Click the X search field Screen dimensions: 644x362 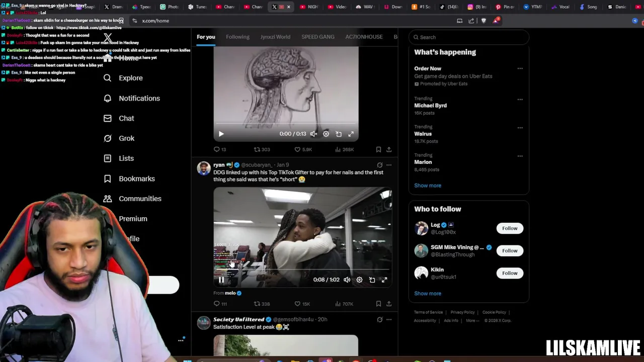point(469,37)
